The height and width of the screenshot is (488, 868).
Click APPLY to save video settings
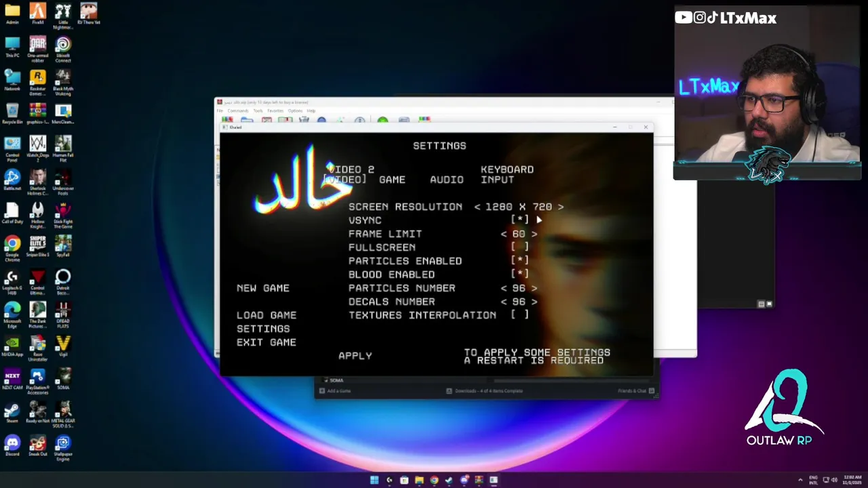355,356
